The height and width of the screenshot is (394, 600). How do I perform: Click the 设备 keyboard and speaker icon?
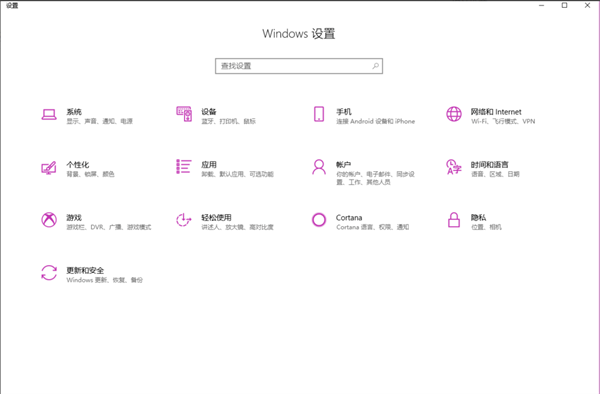[x=184, y=114]
